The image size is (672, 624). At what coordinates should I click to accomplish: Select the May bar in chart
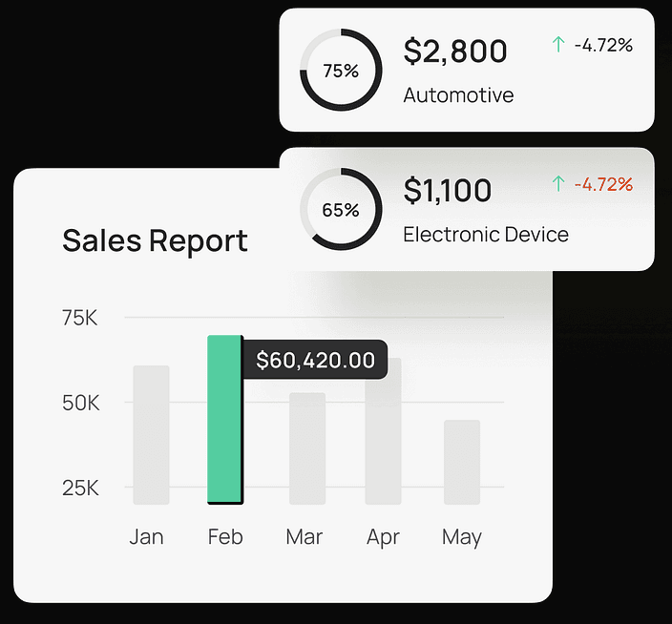[x=462, y=462]
